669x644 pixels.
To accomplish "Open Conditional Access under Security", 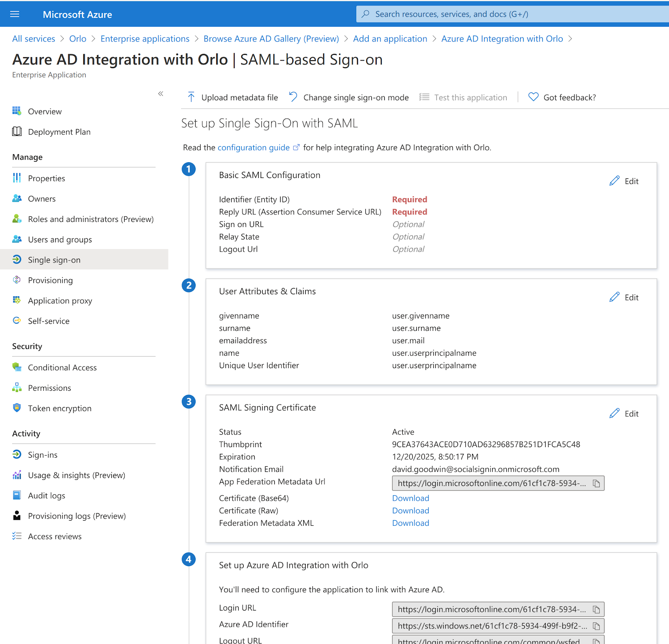I will [62, 368].
